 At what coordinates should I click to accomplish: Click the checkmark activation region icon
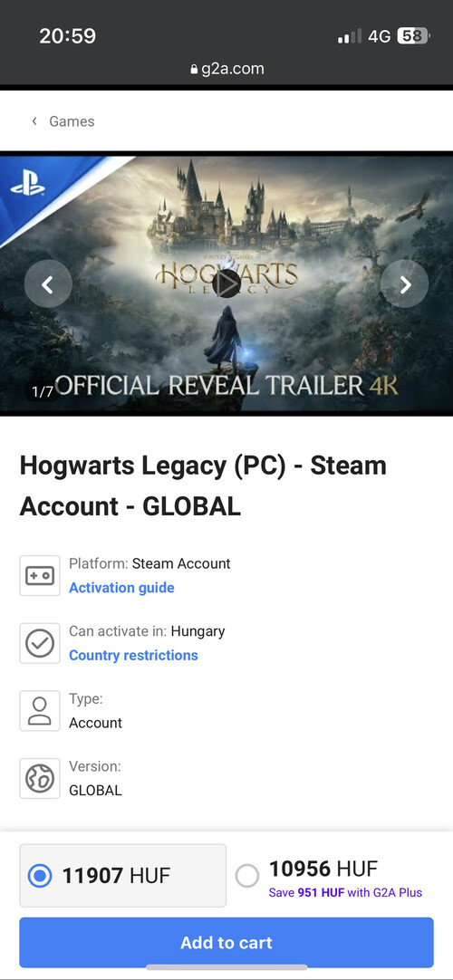point(40,643)
